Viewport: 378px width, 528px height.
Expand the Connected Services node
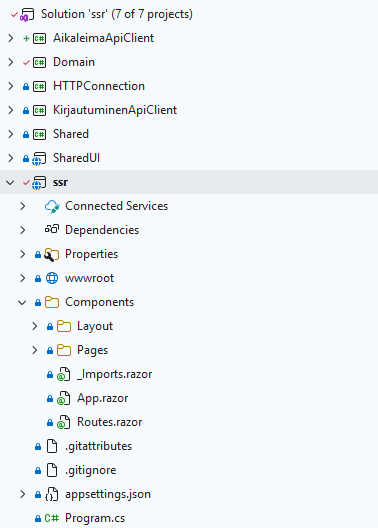click(x=23, y=206)
